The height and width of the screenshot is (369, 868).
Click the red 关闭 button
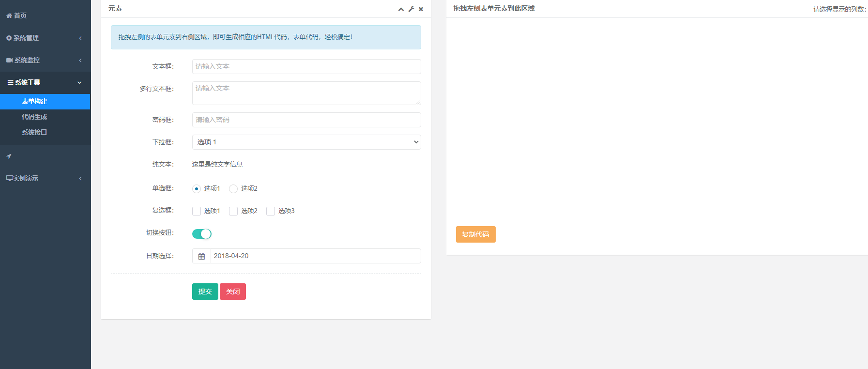233,292
